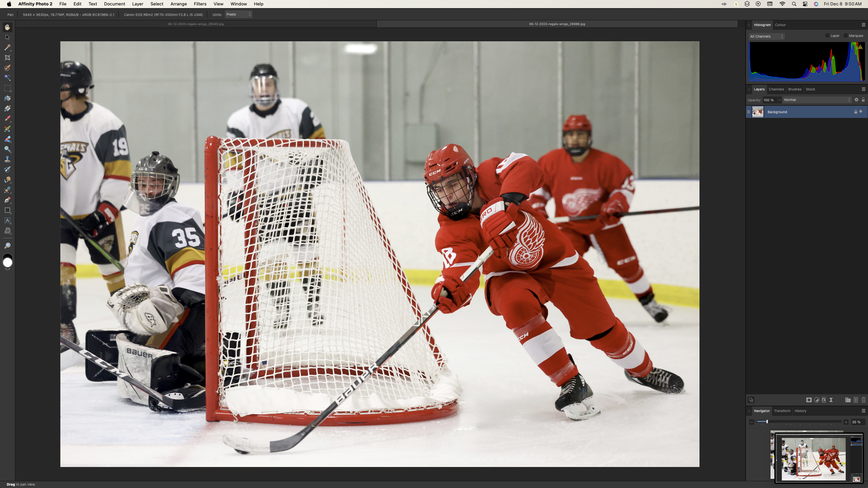Open the Opacity percentage dropdown arrow
Viewport: 868px width, 488px height.
(779, 100)
